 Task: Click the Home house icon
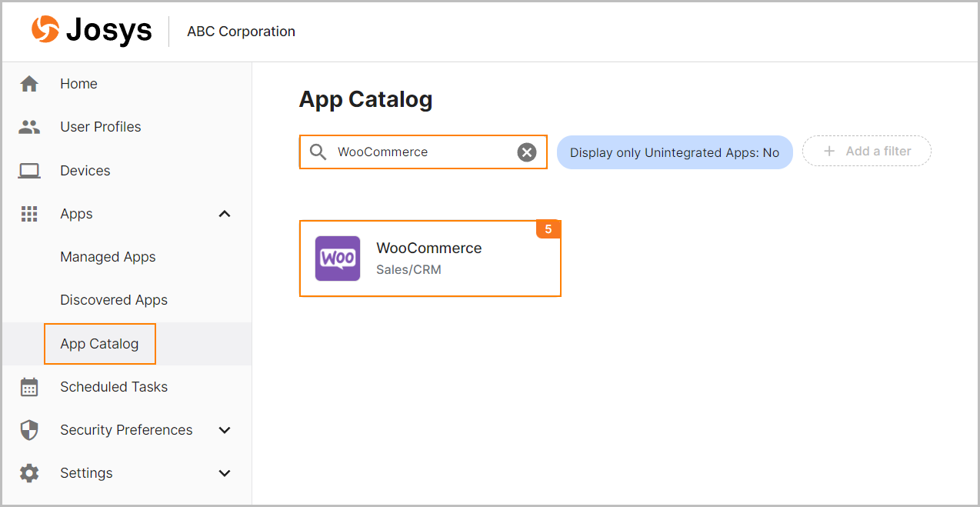tap(29, 84)
